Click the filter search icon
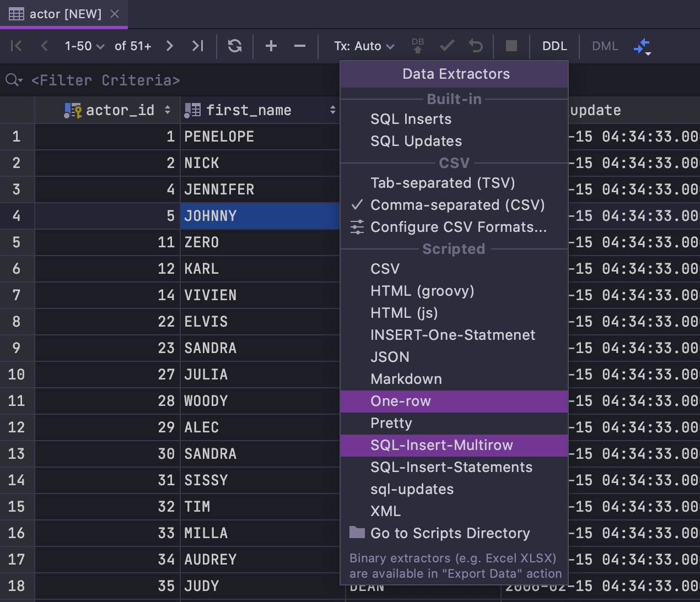700x602 pixels. pyautogui.click(x=14, y=80)
